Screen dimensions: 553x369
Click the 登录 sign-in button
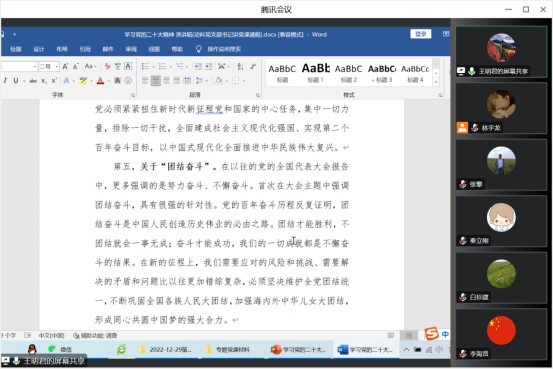[x=420, y=34]
